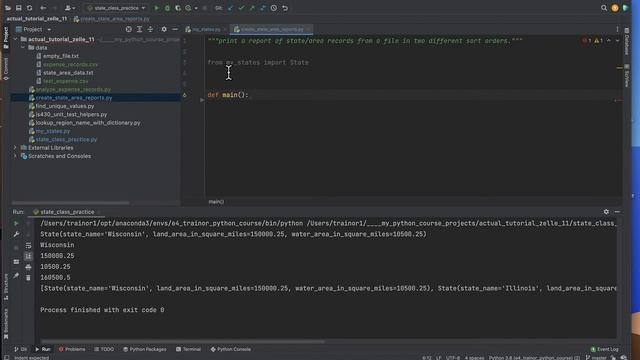The image size is (640, 360).
Task: Open Python Packages tool window
Action: point(144,349)
